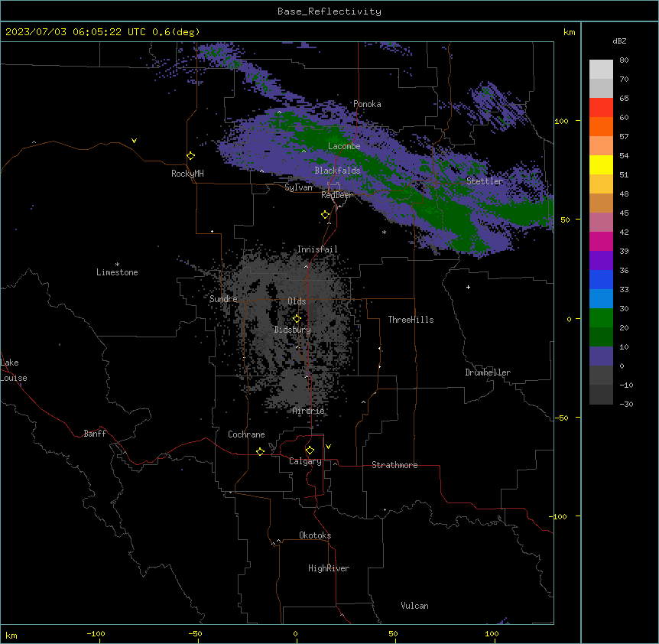Select the Lacombe label on the map
The height and width of the screenshot is (644, 659).
(x=344, y=146)
